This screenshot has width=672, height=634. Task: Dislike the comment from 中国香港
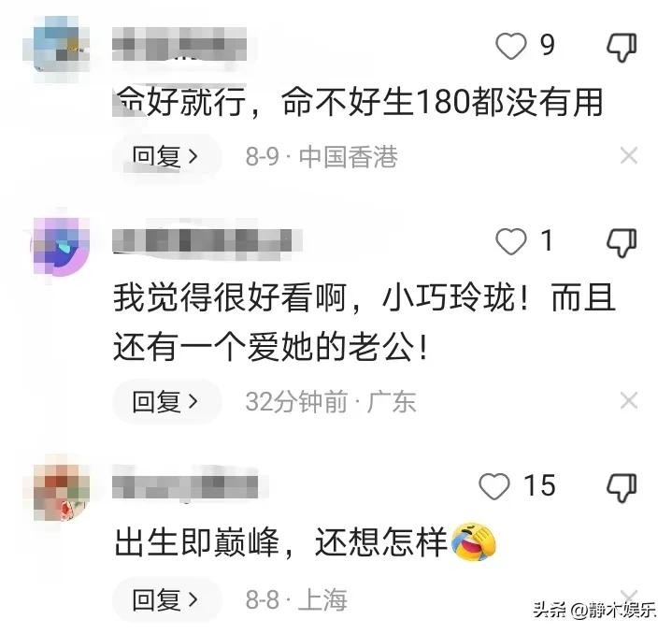622,47
